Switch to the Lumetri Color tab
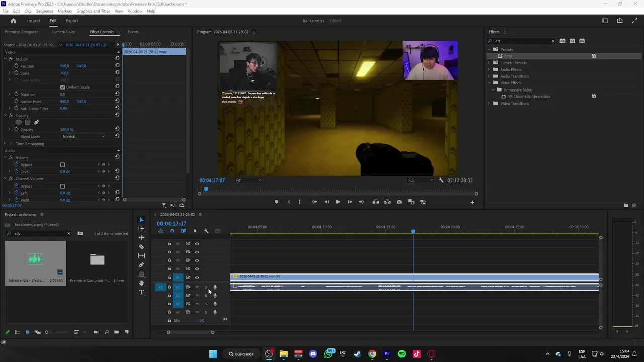 [63, 32]
